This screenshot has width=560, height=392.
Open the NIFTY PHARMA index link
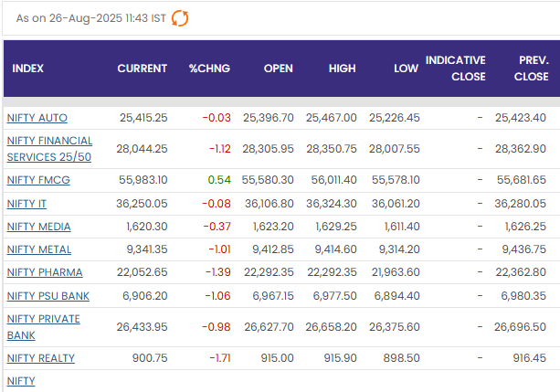click(x=45, y=272)
